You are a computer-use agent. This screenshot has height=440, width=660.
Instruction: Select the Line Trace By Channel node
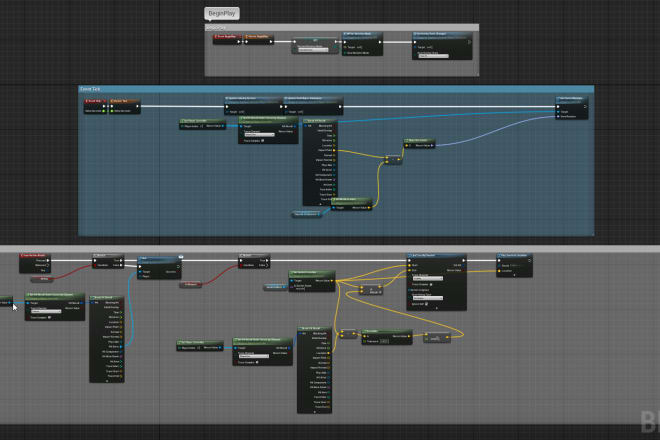click(x=436, y=282)
